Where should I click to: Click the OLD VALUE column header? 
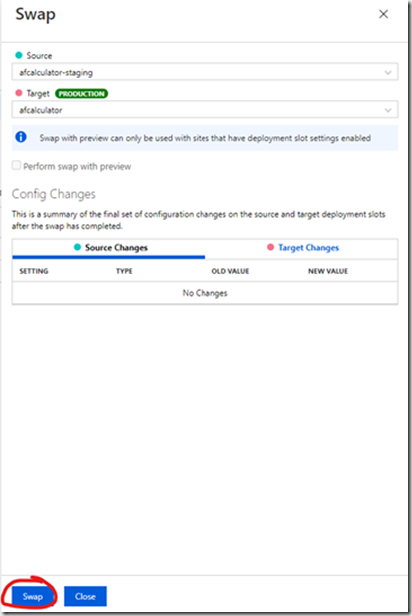click(230, 271)
